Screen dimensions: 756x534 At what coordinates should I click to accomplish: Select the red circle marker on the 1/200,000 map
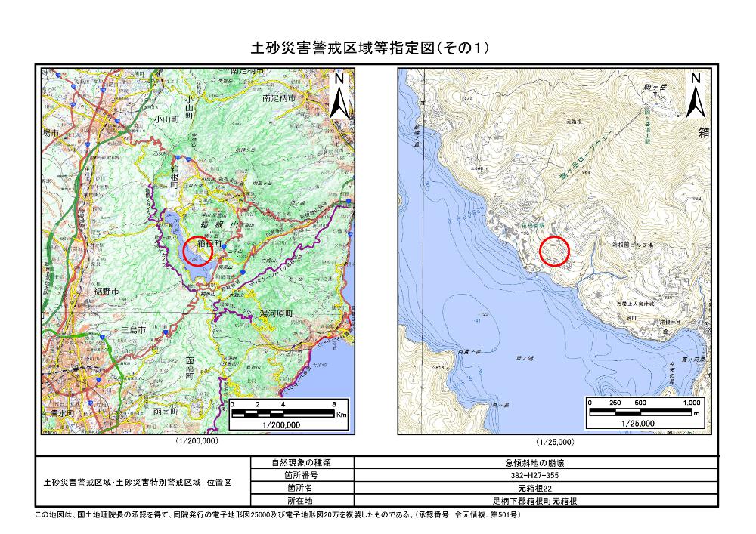pos(198,250)
